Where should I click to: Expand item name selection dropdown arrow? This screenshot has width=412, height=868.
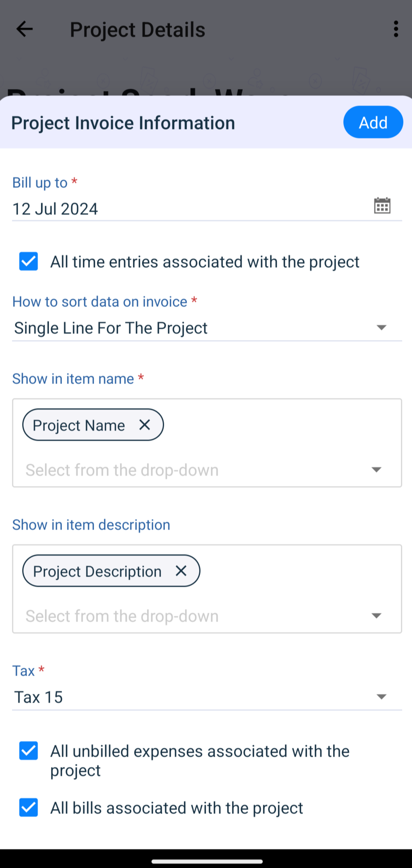click(376, 470)
